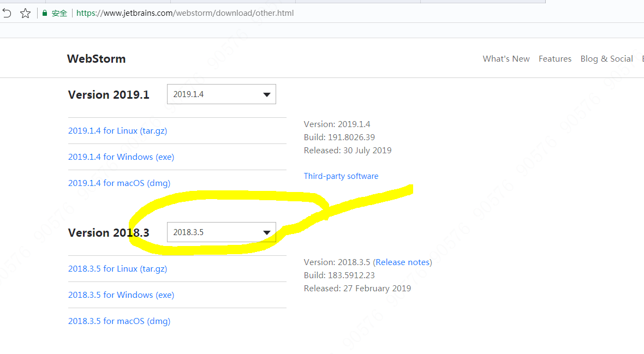Open the WebStorm product home link
644x354 pixels.
click(x=97, y=59)
